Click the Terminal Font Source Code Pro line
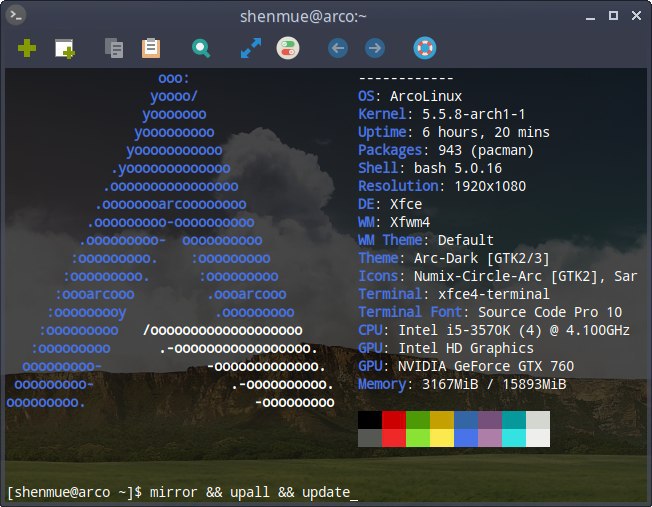652x507 pixels. [490, 312]
